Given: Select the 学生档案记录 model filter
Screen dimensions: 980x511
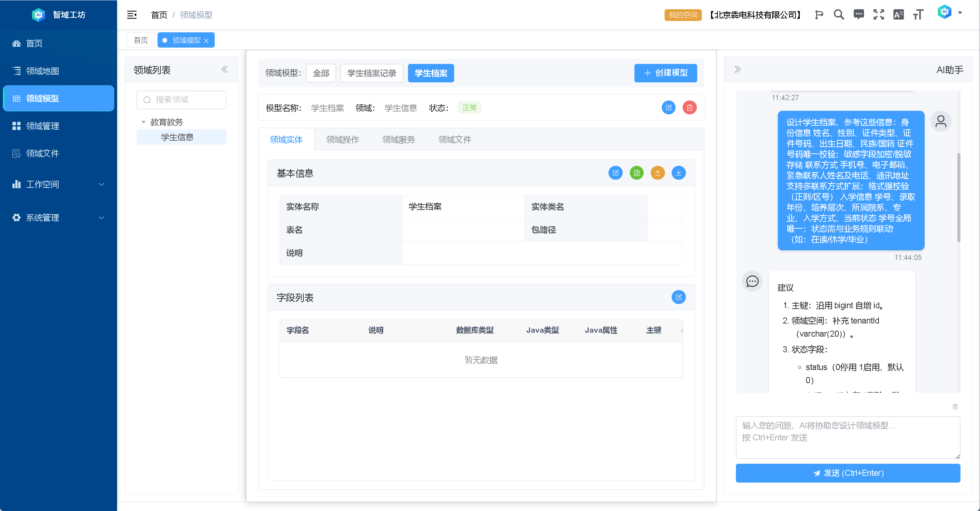Looking at the screenshot, I should [x=371, y=73].
